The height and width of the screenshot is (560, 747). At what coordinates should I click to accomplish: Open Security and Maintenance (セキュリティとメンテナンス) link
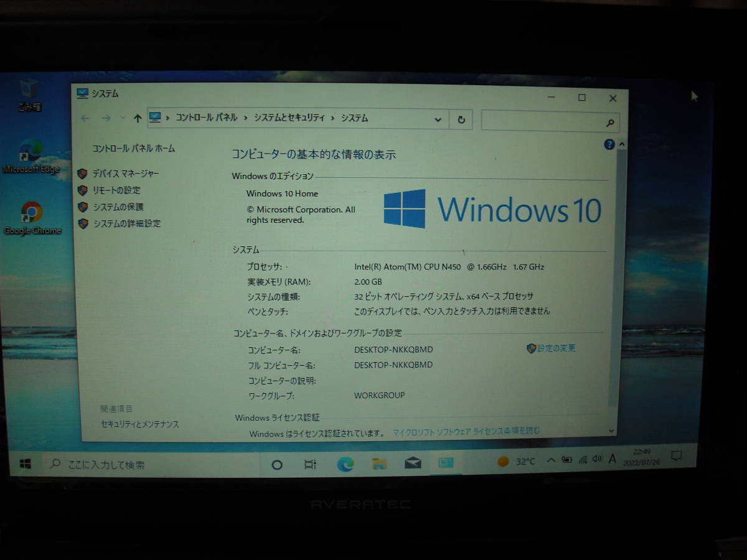pos(139,424)
